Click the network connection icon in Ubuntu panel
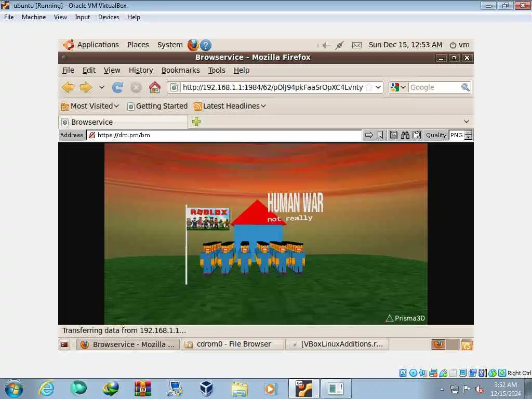 pos(339,45)
